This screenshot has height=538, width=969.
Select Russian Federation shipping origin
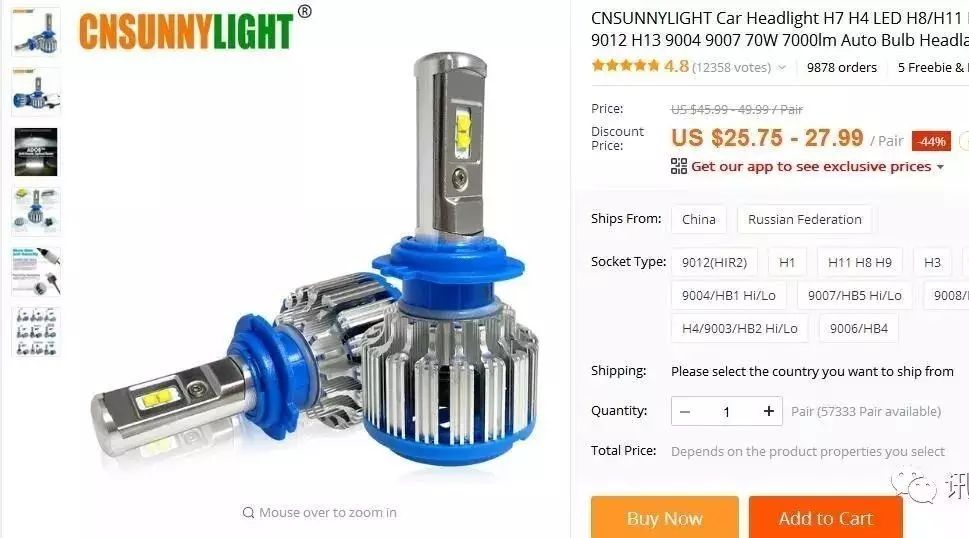pos(805,219)
